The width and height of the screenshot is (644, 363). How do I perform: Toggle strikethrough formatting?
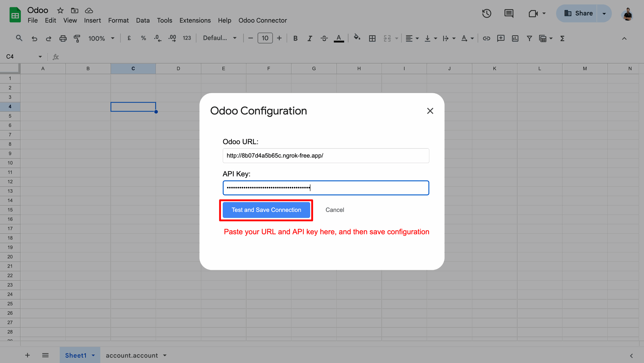click(324, 38)
